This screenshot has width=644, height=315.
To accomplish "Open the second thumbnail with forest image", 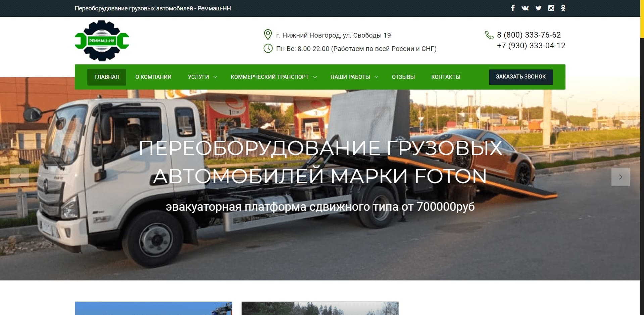I will [x=320, y=308].
